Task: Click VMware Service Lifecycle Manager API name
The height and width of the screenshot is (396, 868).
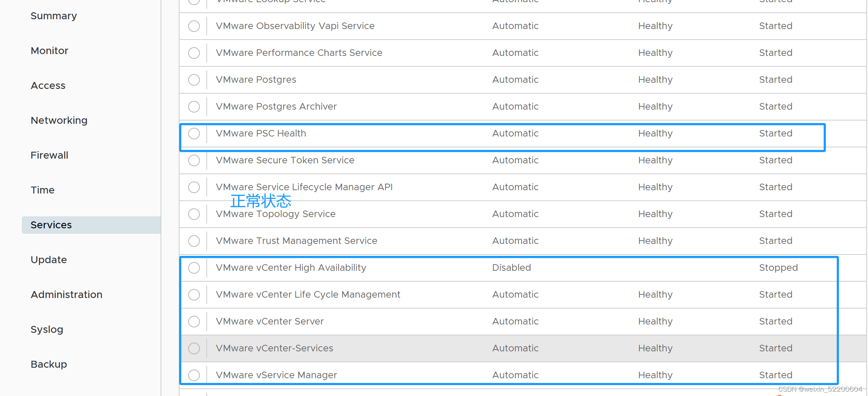Action: tap(304, 187)
